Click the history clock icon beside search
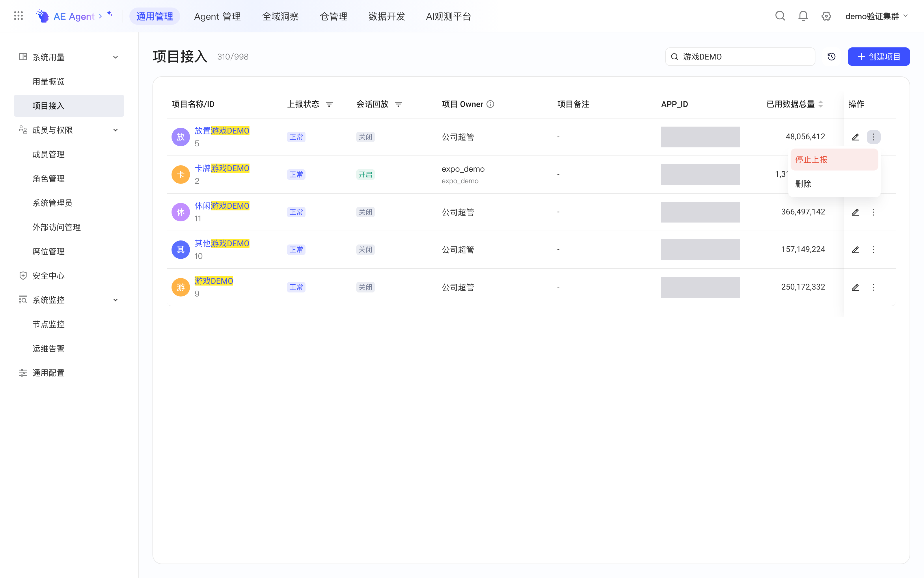The width and height of the screenshot is (924, 578). pos(832,57)
